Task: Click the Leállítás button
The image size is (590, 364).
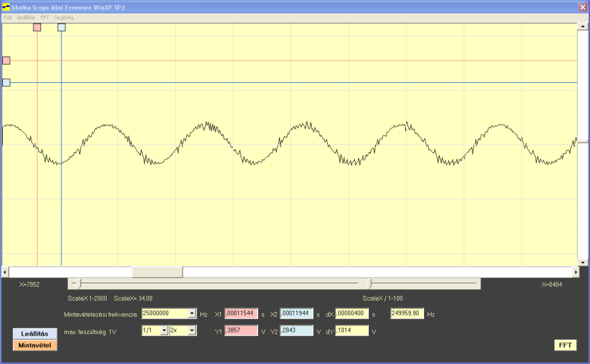Action: [35, 333]
